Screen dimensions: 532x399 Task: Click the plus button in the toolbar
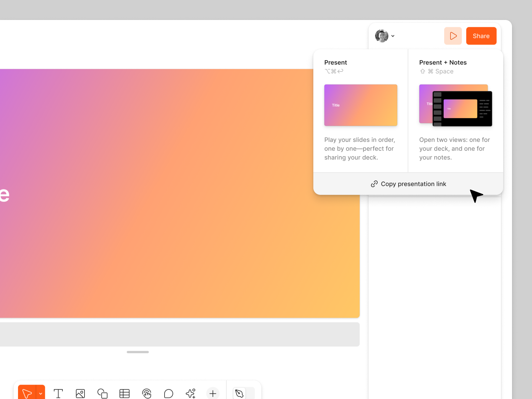(x=213, y=393)
